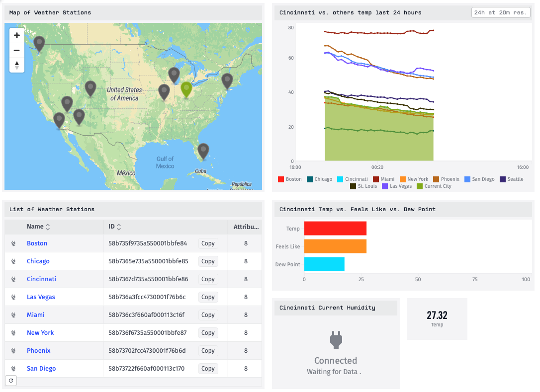Viewport: 540px width, 392px height.
Task: Click the orange Feels Like bar
Action: point(335,246)
